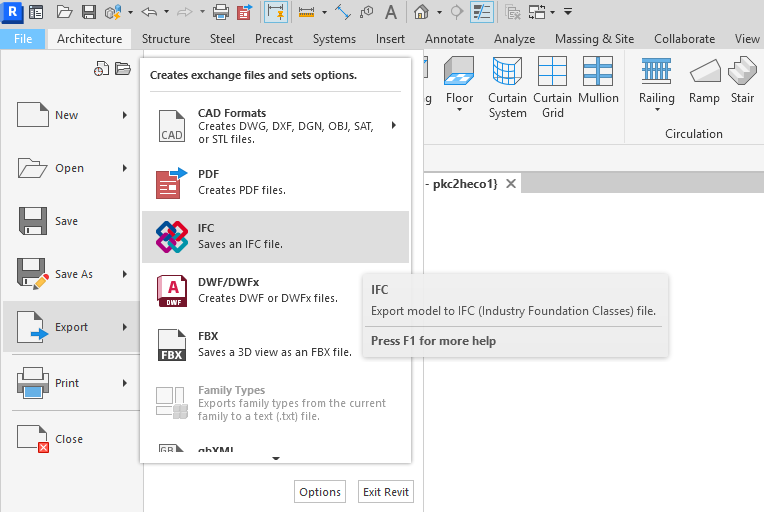Viewport: 764px width, 512px height.
Task: Choose Close in the File menu
Action: click(x=72, y=439)
